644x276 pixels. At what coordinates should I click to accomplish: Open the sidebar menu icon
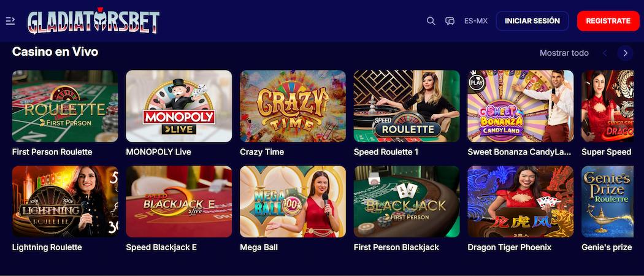pyautogui.click(x=10, y=21)
